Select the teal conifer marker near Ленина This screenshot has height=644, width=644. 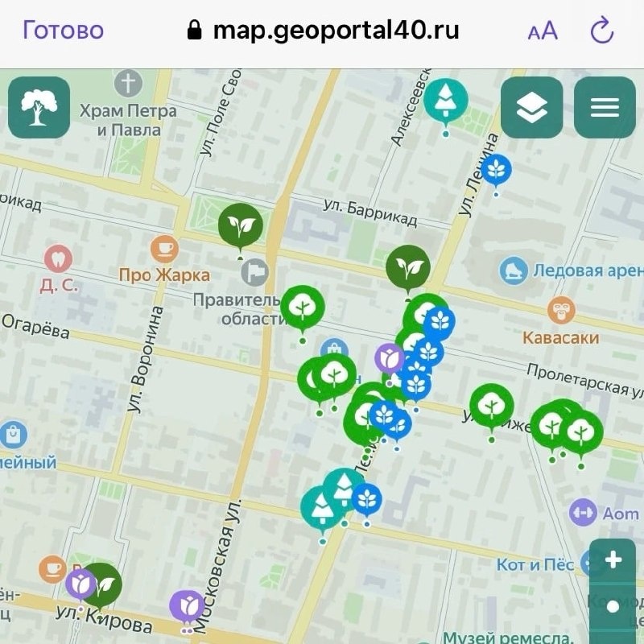pyautogui.click(x=446, y=101)
